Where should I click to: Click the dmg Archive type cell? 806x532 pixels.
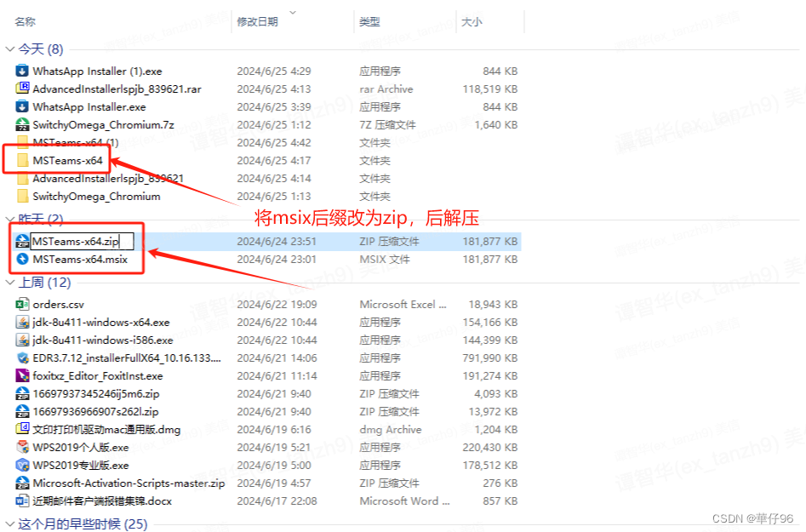click(x=390, y=429)
